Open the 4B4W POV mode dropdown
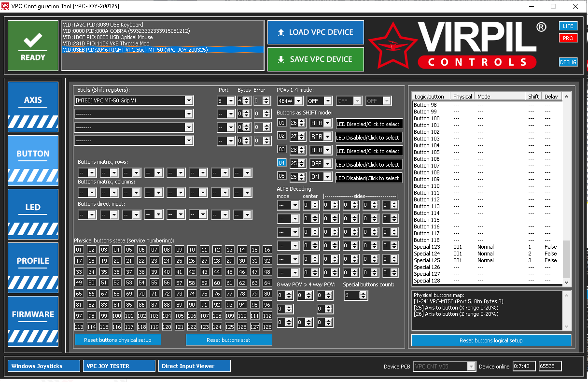The width and height of the screenshot is (588, 382). (290, 101)
